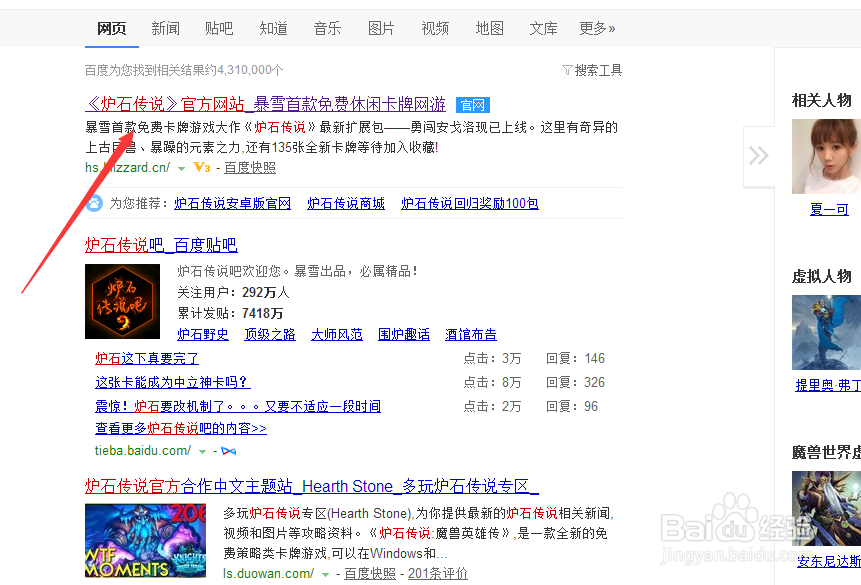Click 点击：2万 stat text
The image size is (861, 585).
coord(493,406)
